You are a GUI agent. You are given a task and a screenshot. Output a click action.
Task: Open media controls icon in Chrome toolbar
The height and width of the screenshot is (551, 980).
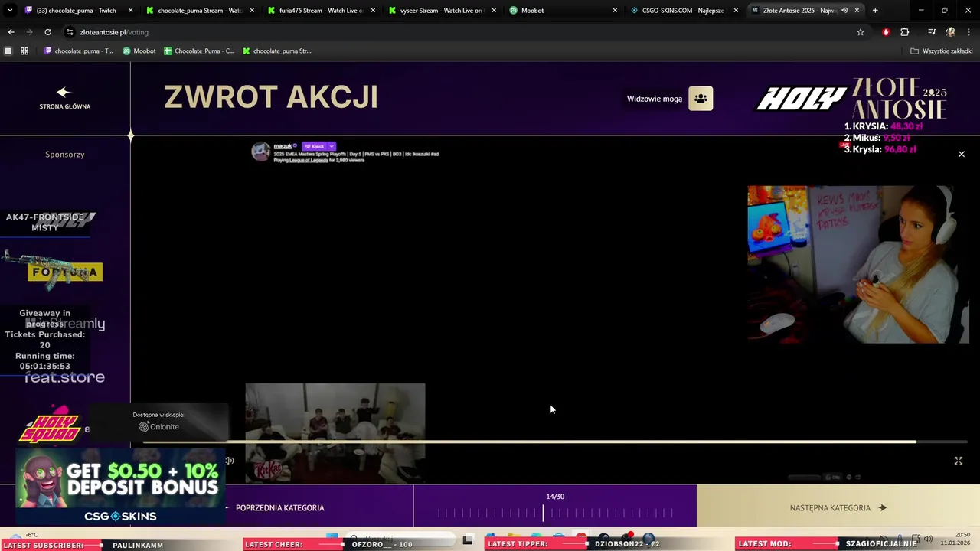[x=931, y=32]
